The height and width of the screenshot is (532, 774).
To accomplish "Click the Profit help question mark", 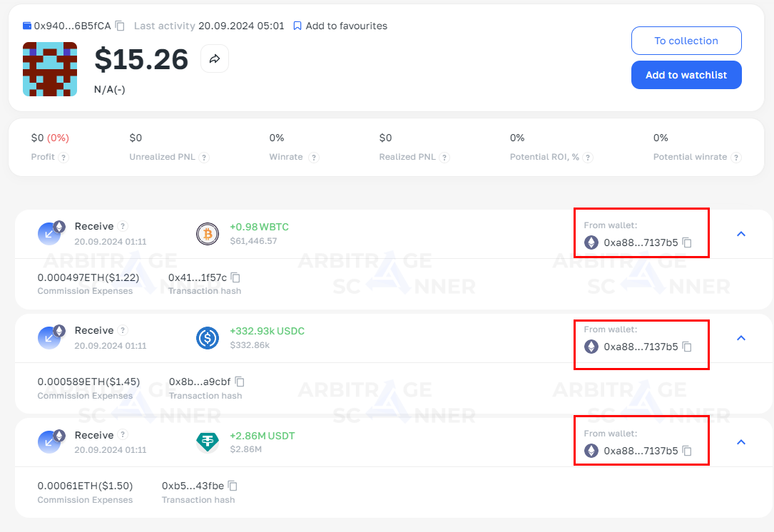I will click(x=63, y=158).
